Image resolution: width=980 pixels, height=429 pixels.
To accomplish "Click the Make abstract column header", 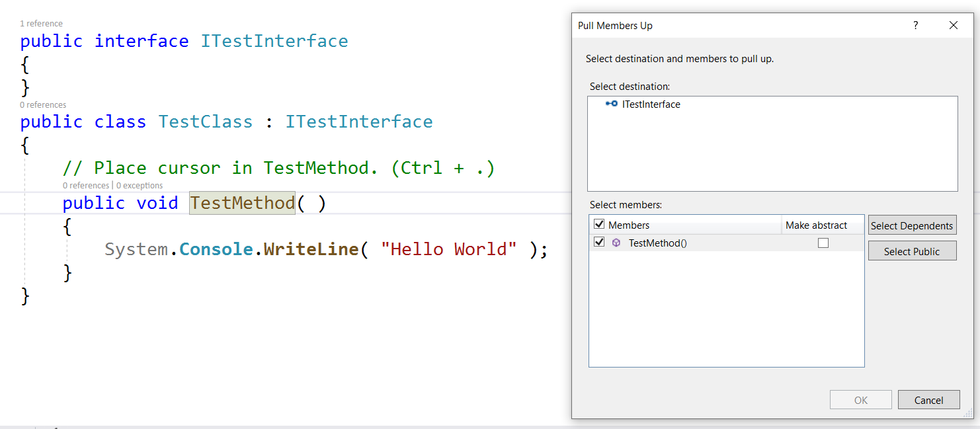I will [x=816, y=225].
